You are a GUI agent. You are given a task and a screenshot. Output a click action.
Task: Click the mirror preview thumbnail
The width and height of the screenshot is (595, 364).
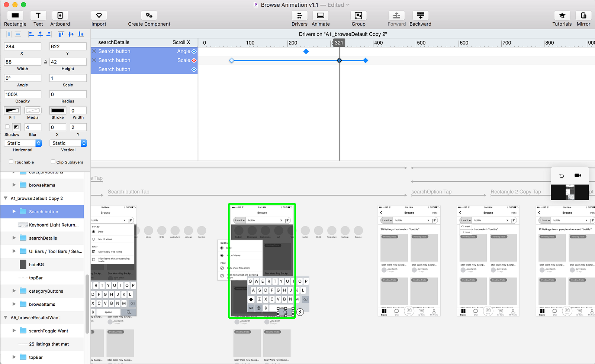click(x=570, y=192)
